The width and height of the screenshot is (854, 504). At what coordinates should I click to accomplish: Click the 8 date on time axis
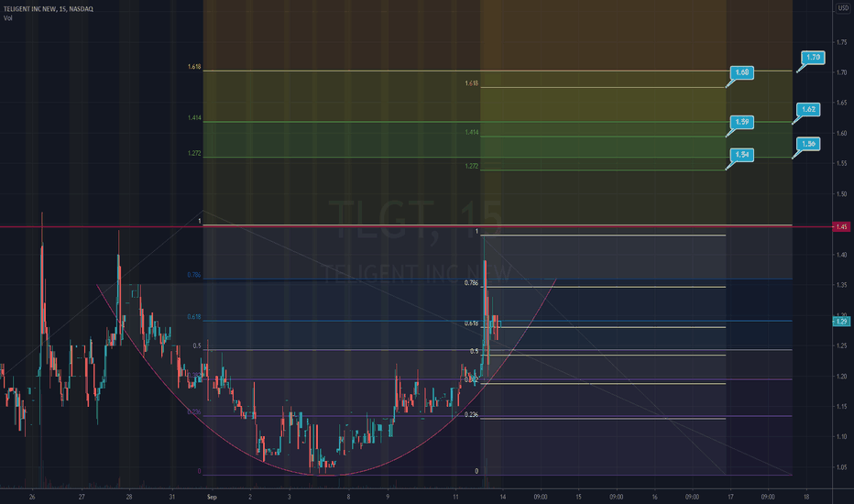[x=348, y=497]
